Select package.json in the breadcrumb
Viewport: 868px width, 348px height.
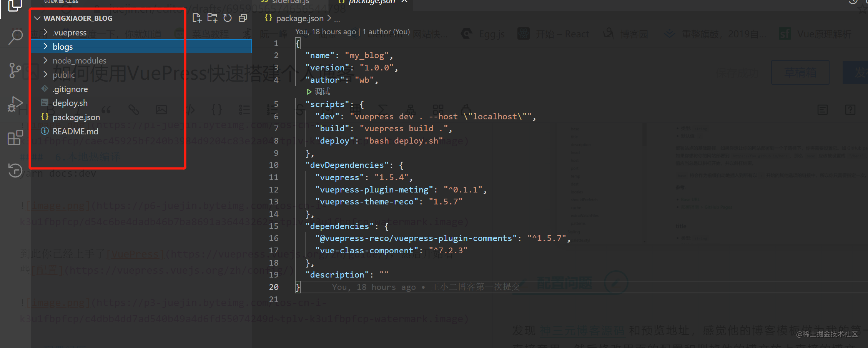tap(300, 18)
